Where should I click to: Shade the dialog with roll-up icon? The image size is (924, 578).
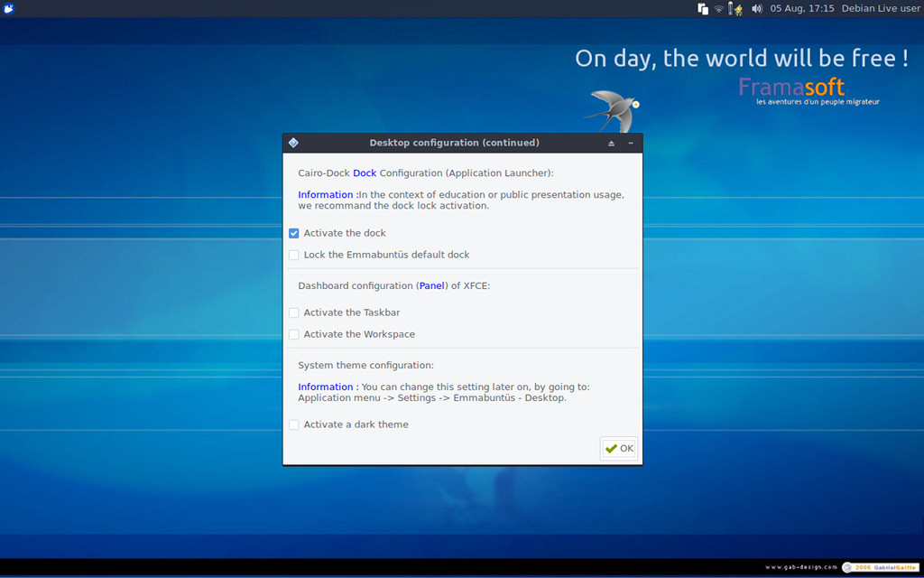click(x=611, y=144)
